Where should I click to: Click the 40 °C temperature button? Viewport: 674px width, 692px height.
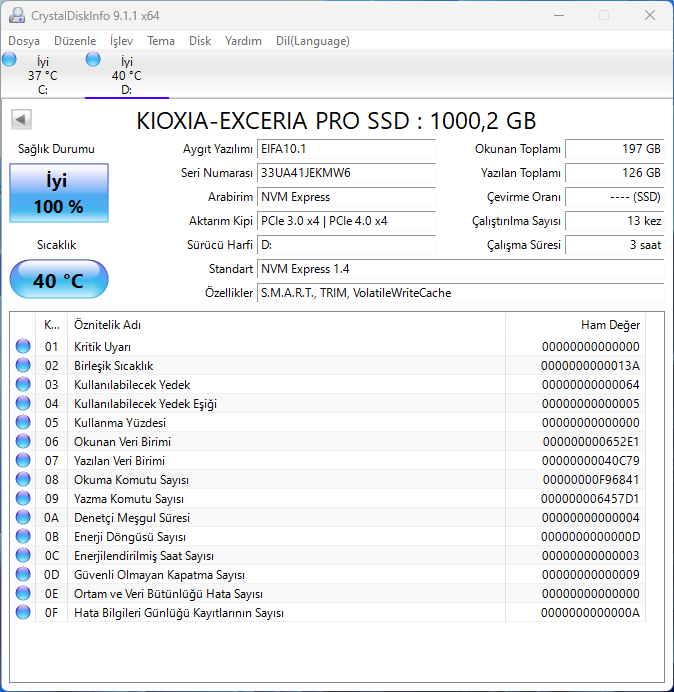click(59, 280)
